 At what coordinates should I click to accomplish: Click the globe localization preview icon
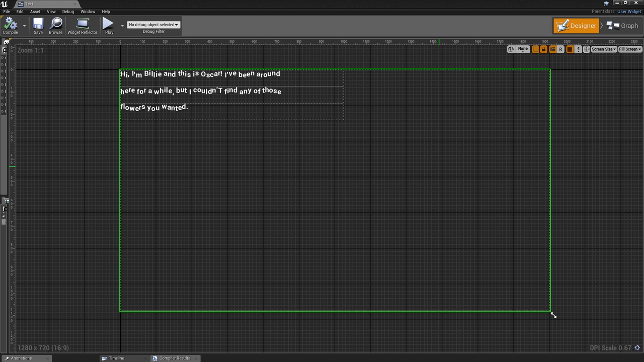[511, 49]
